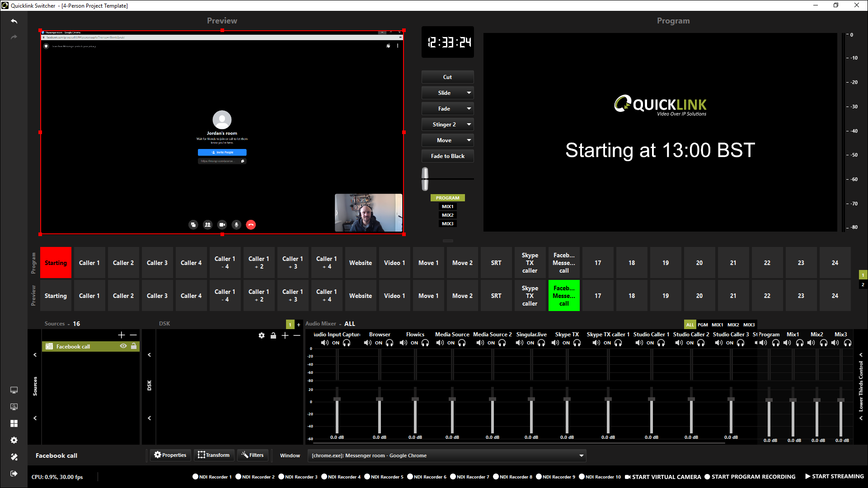Mute the Browser audio channel

pos(367,343)
